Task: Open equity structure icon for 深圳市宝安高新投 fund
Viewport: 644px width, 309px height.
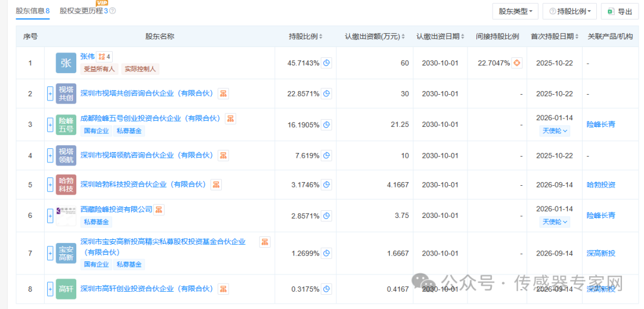Action: click(x=265, y=242)
